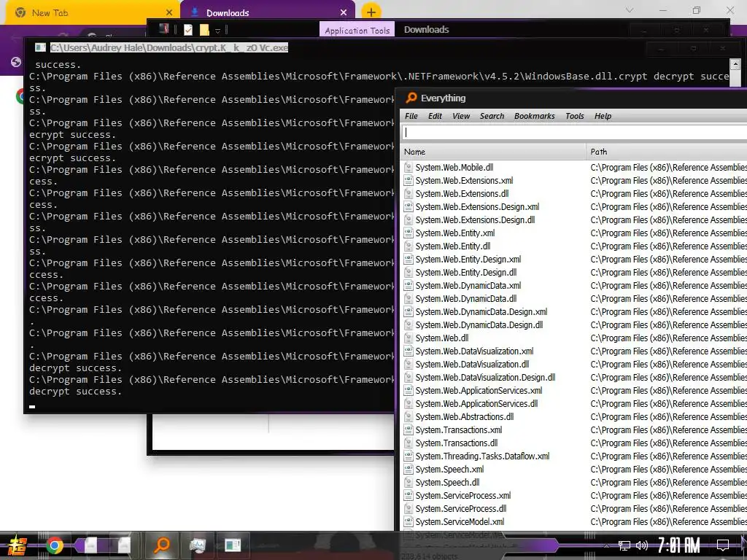Open the taskbar clock showing 7:01 AM
This screenshot has height=560, width=747.
pyautogui.click(x=679, y=545)
